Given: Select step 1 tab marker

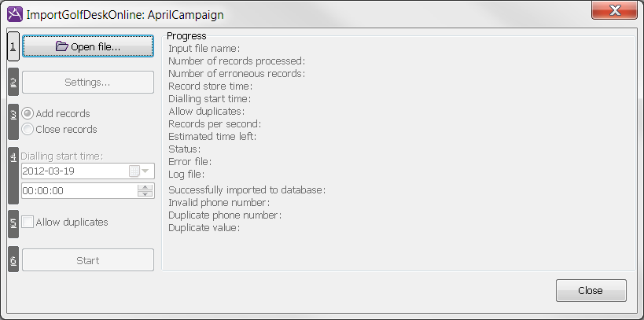Looking at the screenshot, I should (x=13, y=46).
